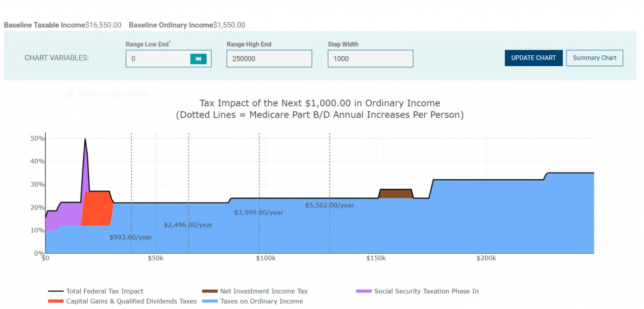
Task: Click the 50% y-axis tick label
Action: 38,138
